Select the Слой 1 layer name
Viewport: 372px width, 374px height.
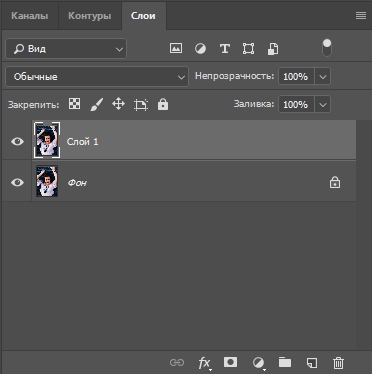click(x=82, y=142)
